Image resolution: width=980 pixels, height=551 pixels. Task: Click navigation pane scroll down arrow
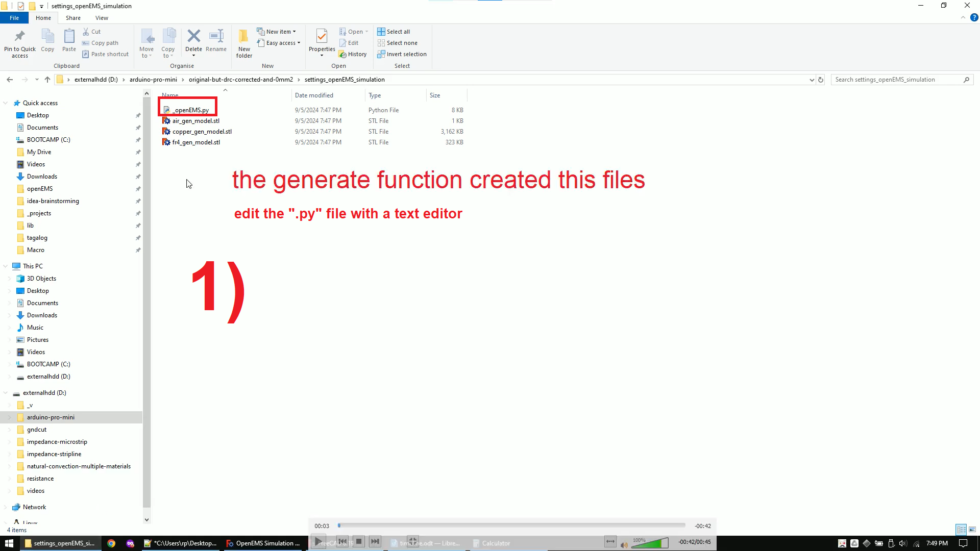[146, 520]
